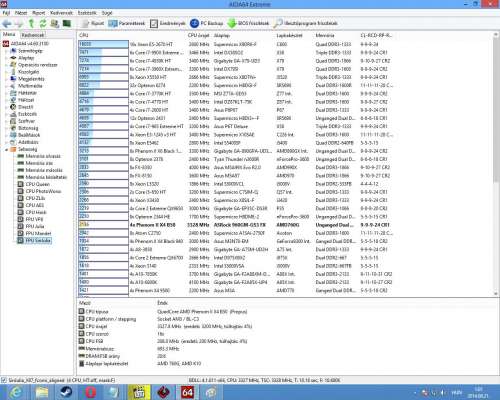Expand the Kiszolgáló tree node
This screenshot has height=400, width=500.
(6, 72)
